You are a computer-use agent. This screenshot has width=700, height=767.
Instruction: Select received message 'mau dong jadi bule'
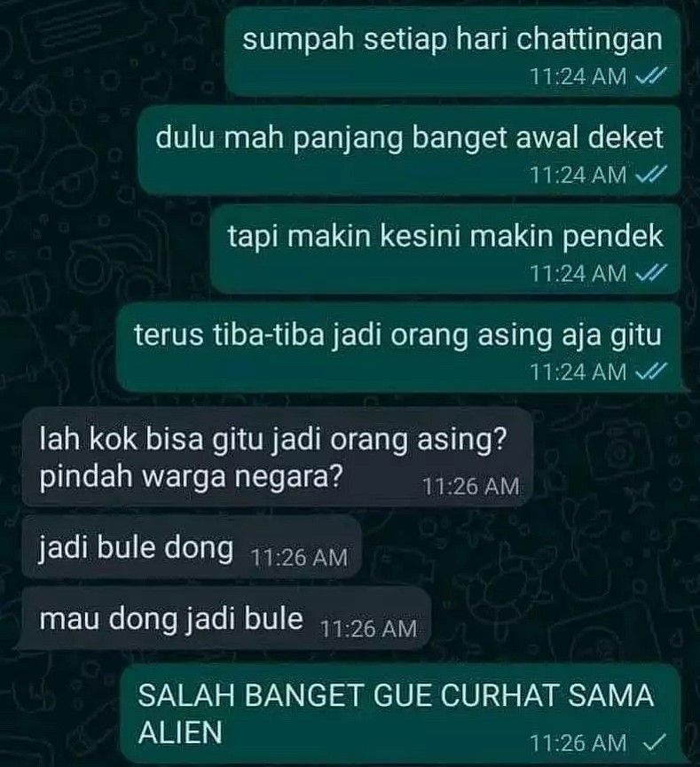[x=226, y=619]
